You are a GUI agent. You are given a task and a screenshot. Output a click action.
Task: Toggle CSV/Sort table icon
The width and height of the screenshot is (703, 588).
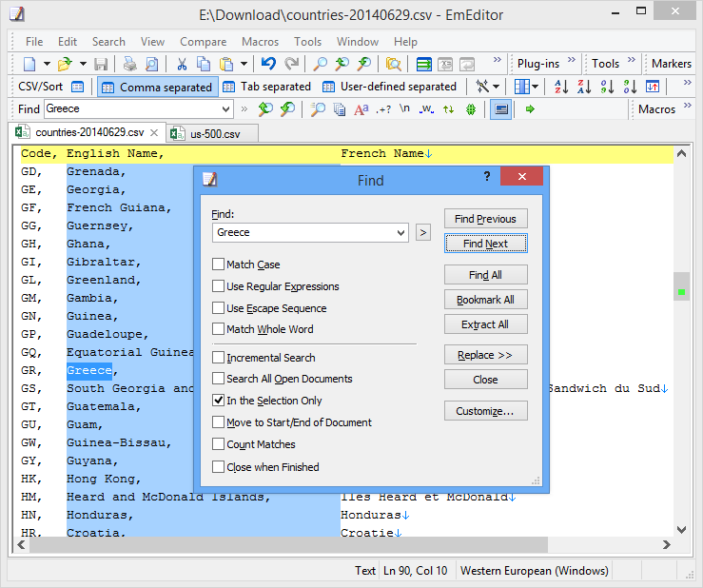pos(78,87)
